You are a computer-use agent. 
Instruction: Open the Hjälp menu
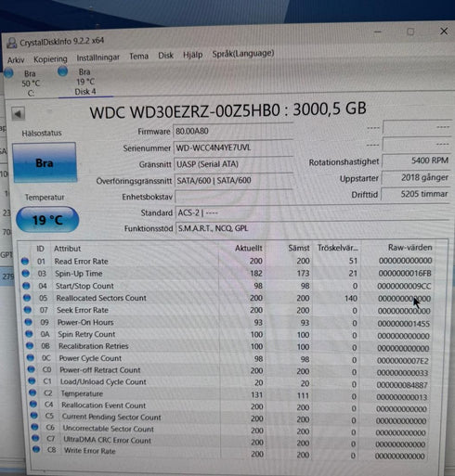tap(192, 55)
